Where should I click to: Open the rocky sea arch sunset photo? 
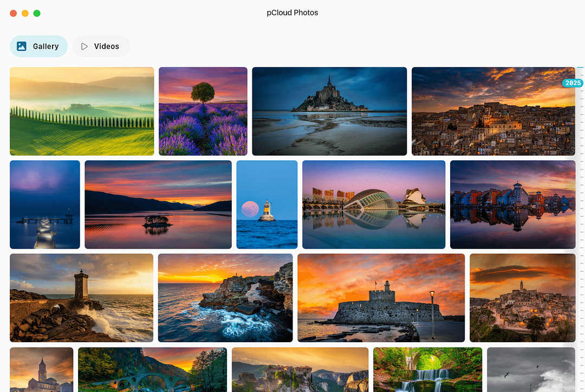click(x=225, y=298)
